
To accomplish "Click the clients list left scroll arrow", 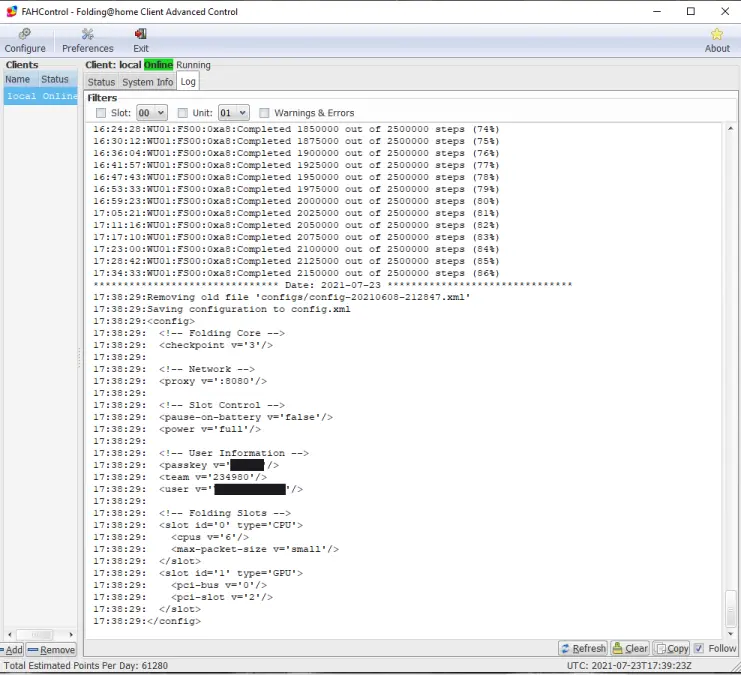I will click(10, 634).
